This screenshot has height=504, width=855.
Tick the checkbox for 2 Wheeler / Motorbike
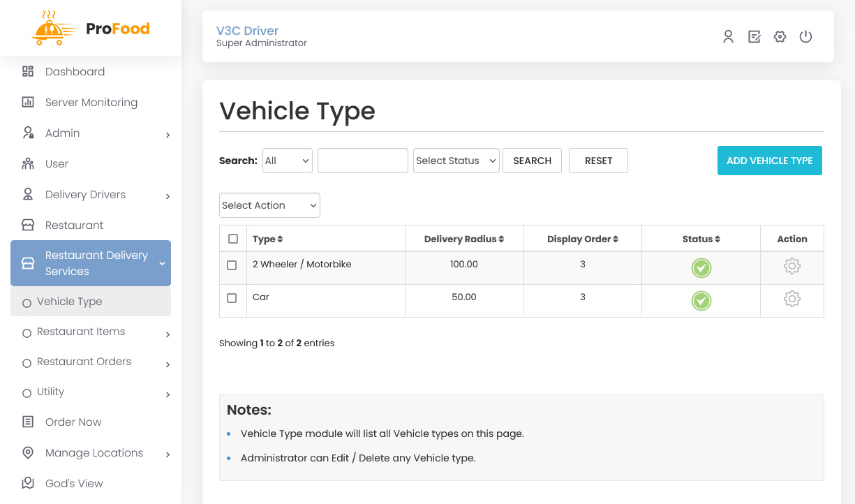232,265
